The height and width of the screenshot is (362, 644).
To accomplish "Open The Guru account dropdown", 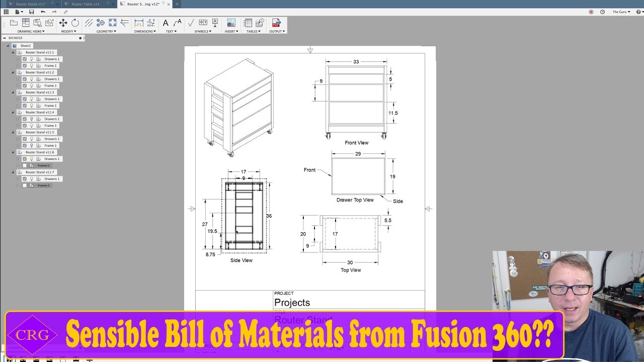I will coord(621,12).
